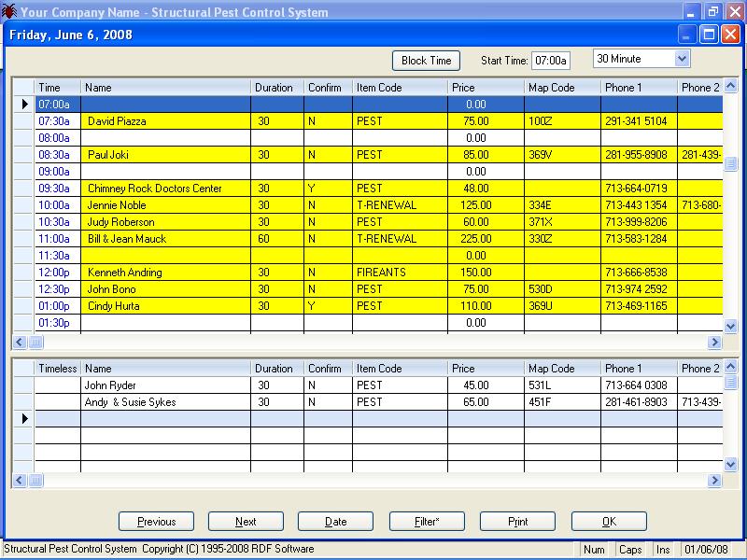Click the Time column header in schedule grid
Screen dimensions: 747x560
coord(58,88)
